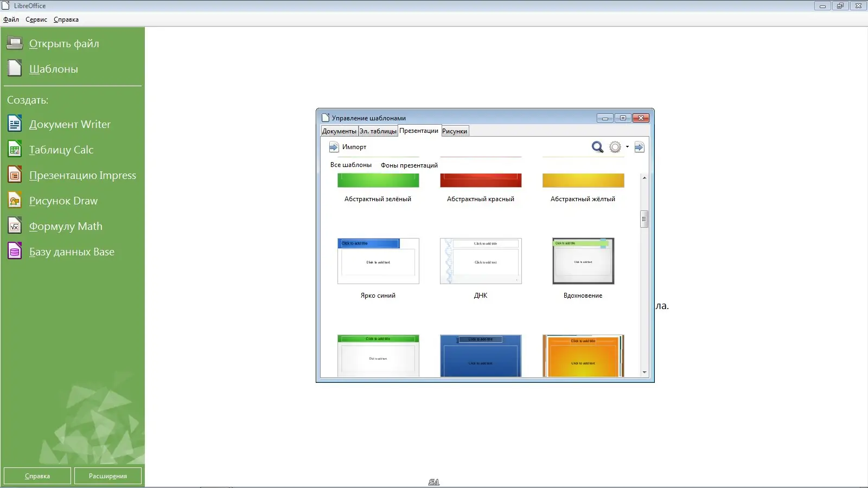Select the Абстрактный красный template
Screen dimensions: 868x488
[x=481, y=187]
